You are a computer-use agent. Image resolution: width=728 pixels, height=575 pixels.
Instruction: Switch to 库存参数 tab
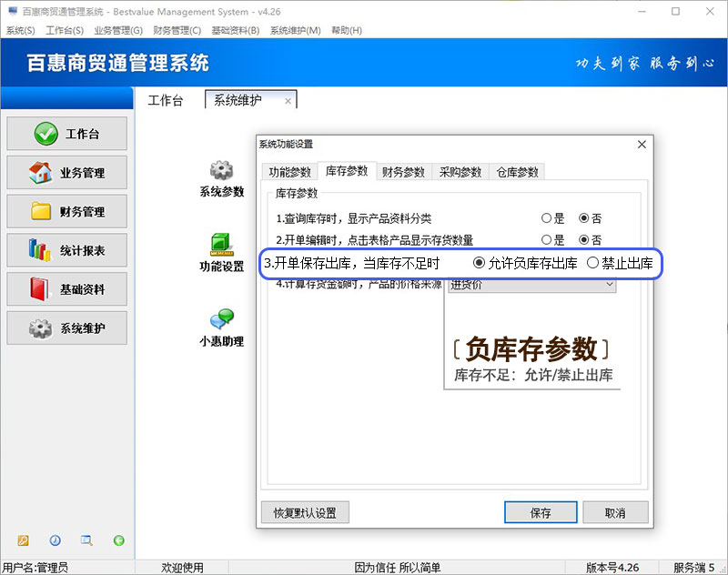[x=347, y=171]
